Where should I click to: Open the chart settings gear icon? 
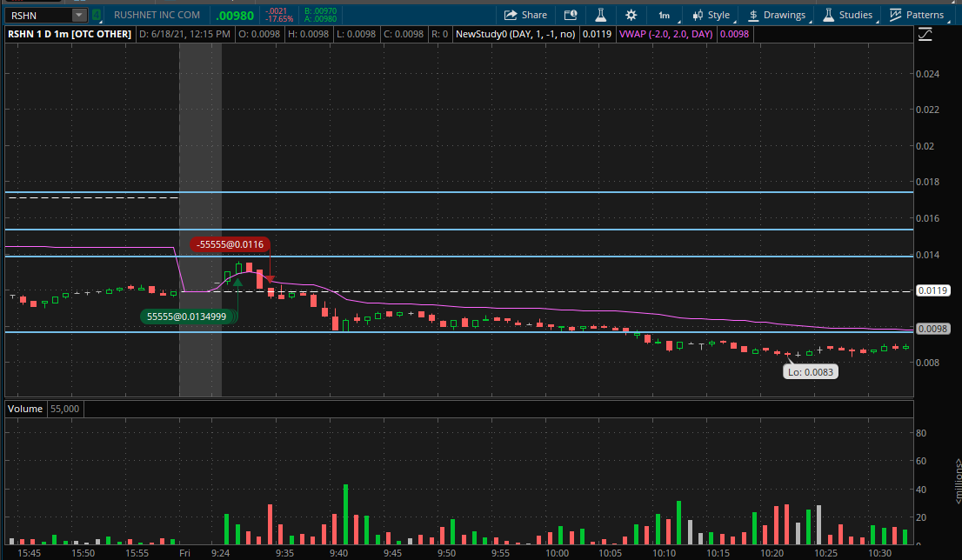[631, 15]
